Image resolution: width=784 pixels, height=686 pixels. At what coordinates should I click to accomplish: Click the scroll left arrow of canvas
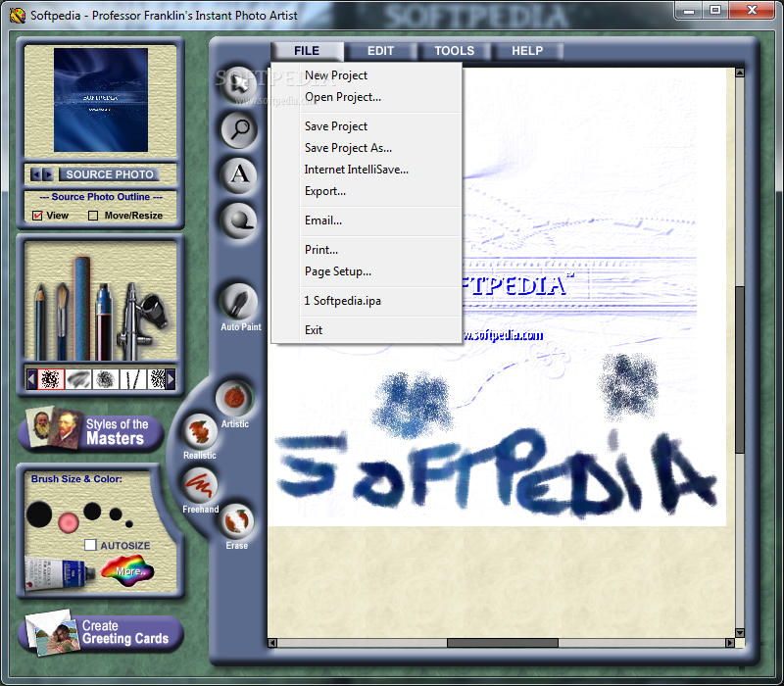pyautogui.click(x=272, y=643)
